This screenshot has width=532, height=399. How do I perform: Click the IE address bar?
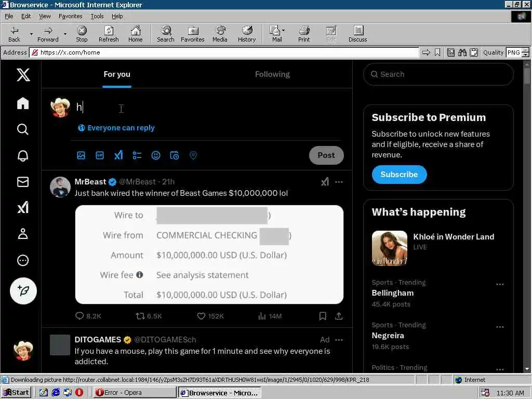point(224,52)
